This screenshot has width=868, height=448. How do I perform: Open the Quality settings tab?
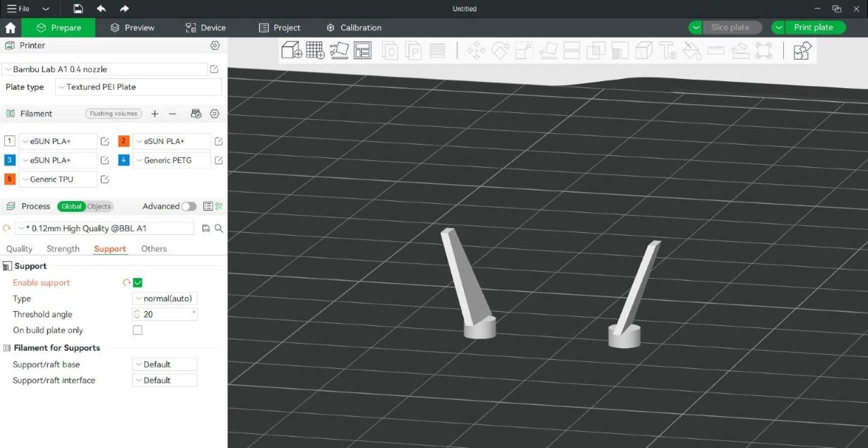(x=19, y=249)
